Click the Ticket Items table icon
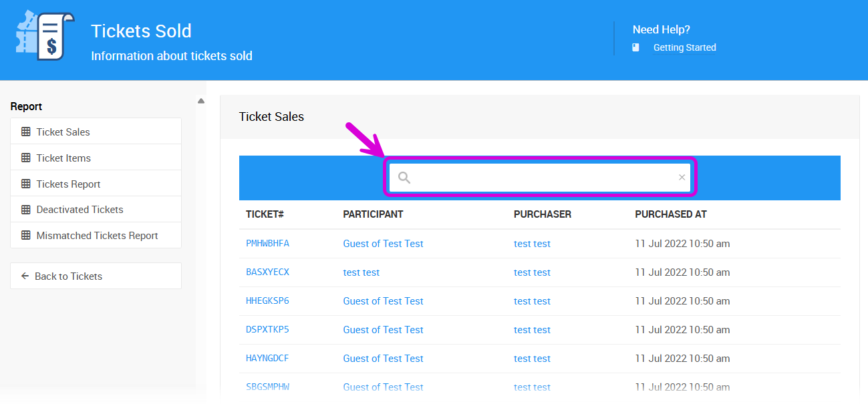868x404 pixels. click(x=26, y=158)
